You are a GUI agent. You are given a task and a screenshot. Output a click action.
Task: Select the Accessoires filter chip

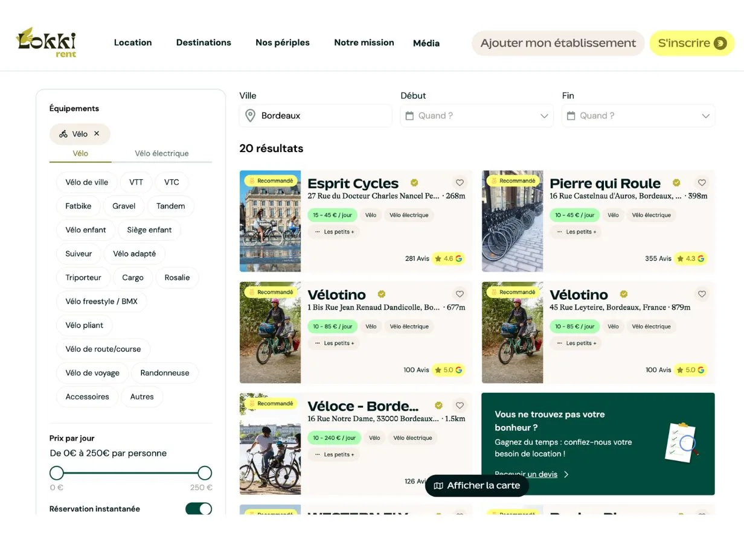click(x=87, y=396)
